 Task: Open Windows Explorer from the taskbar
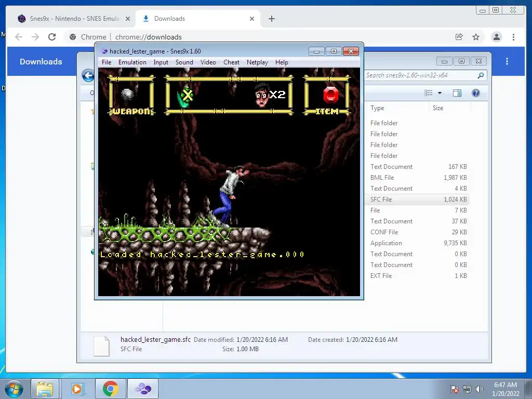45,389
